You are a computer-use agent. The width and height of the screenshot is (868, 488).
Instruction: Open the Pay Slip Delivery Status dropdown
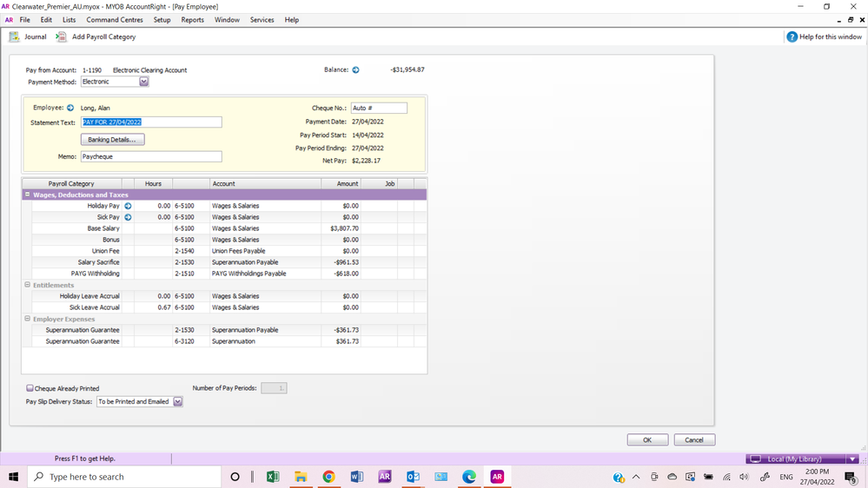point(178,402)
